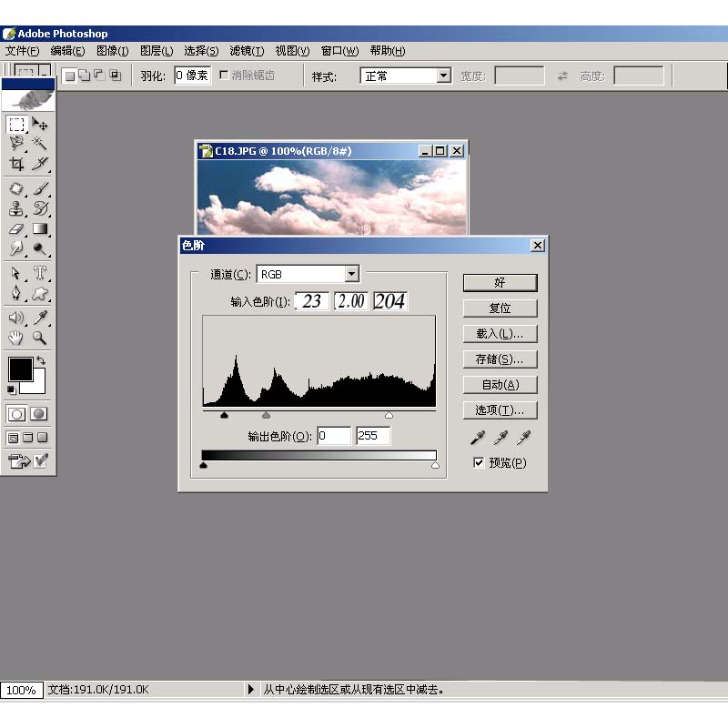Select the Path Selection arrow tool
Screen dimensions: 728x728
coord(16,272)
